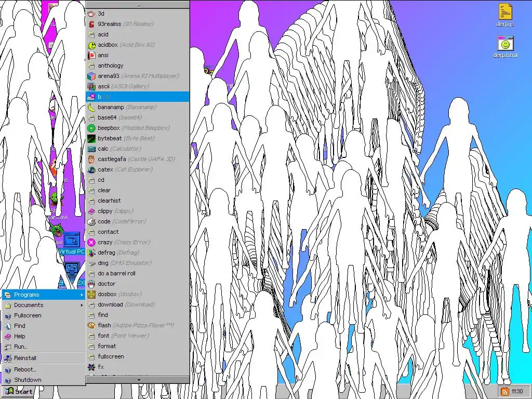This screenshot has height=399, width=532.
Task: Click the RSS feed tray icon
Action: point(505,392)
